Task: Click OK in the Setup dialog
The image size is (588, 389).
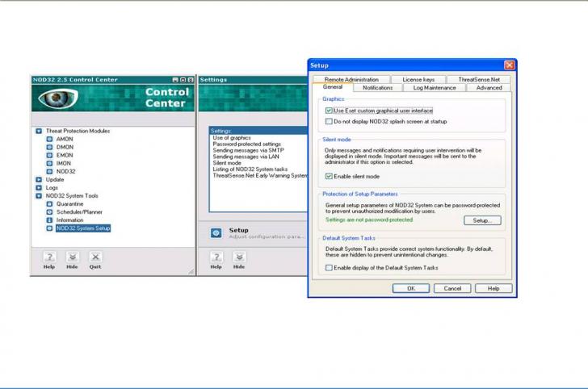Action: (x=411, y=288)
